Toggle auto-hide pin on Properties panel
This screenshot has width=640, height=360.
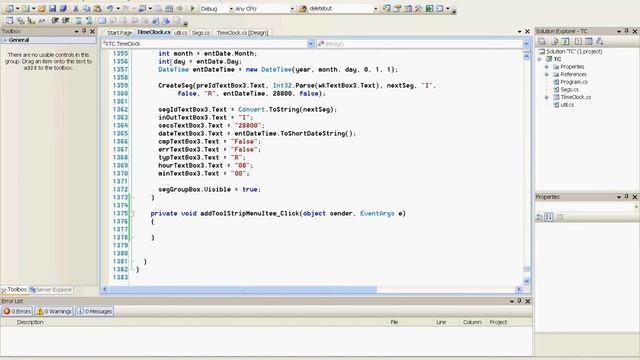pos(627,197)
